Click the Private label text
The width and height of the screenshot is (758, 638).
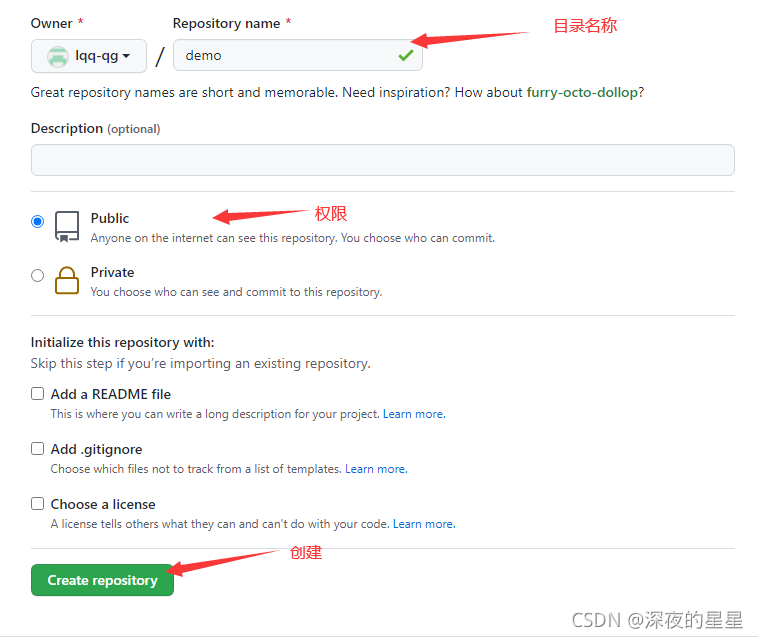coord(112,273)
